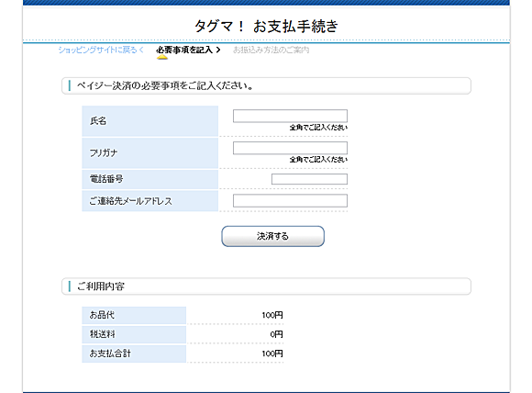Viewport: 532px width, 393px height.
Task: Click the ペイジー決済の必要事項をご記入ください heading
Action: click(x=165, y=85)
